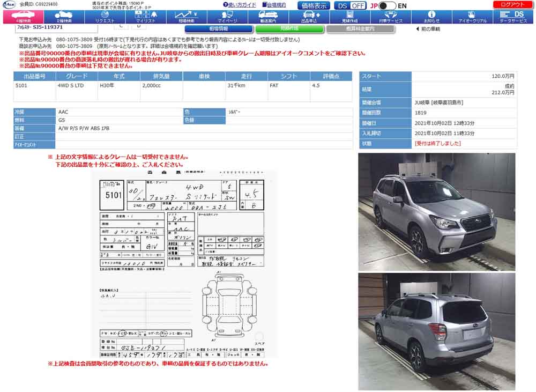Click the shift cell FAT
Screen dimensions: 536x392
click(x=288, y=91)
